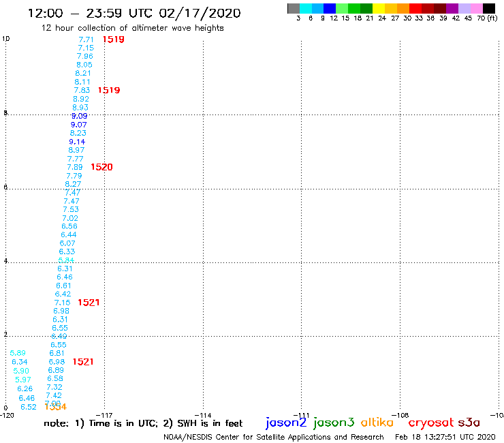This screenshot has width=504, height=443.
Task: Select the 8.97 wave height value
Action: pyautogui.click(x=76, y=150)
